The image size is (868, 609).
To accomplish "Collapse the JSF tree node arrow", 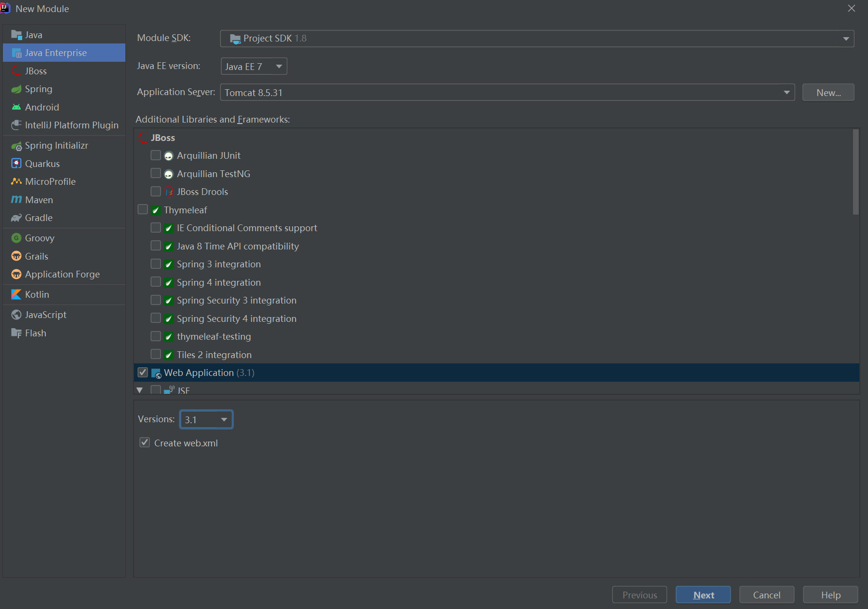I will [x=140, y=390].
